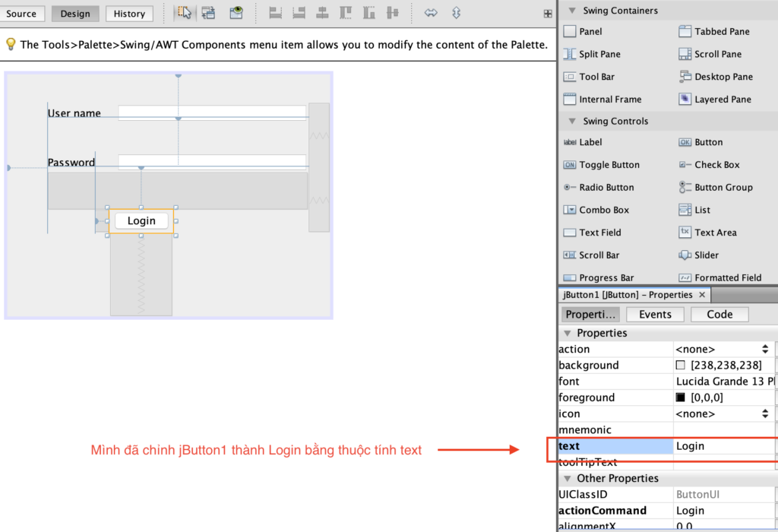Select the Text Area component in the palette
Image resolution: width=778 pixels, height=532 pixels.
coord(717,233)
